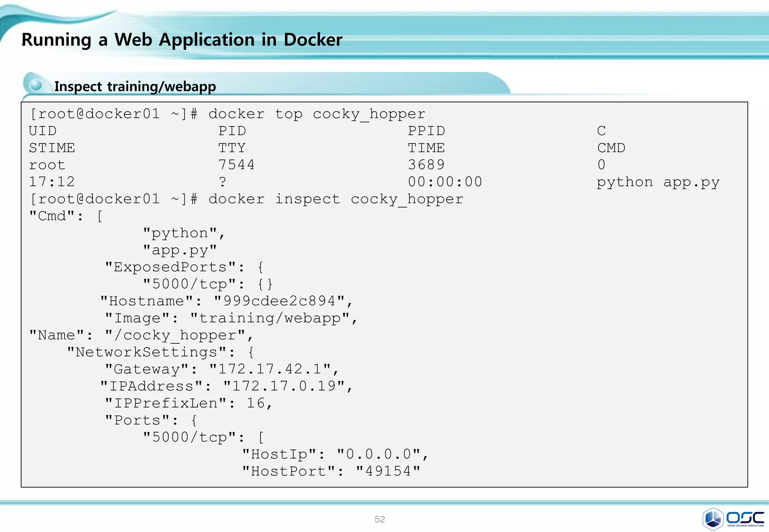Screen dimensions: 769x532
Task: Click the Image value training/webapp
Action: 270,319
